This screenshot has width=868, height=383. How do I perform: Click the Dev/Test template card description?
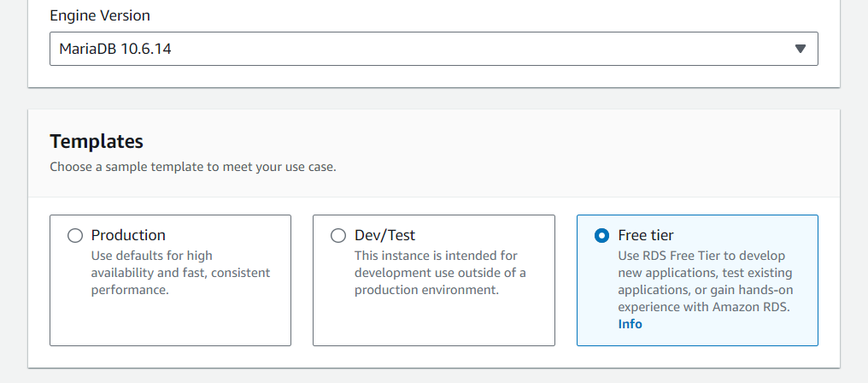[x=440, y=273]
